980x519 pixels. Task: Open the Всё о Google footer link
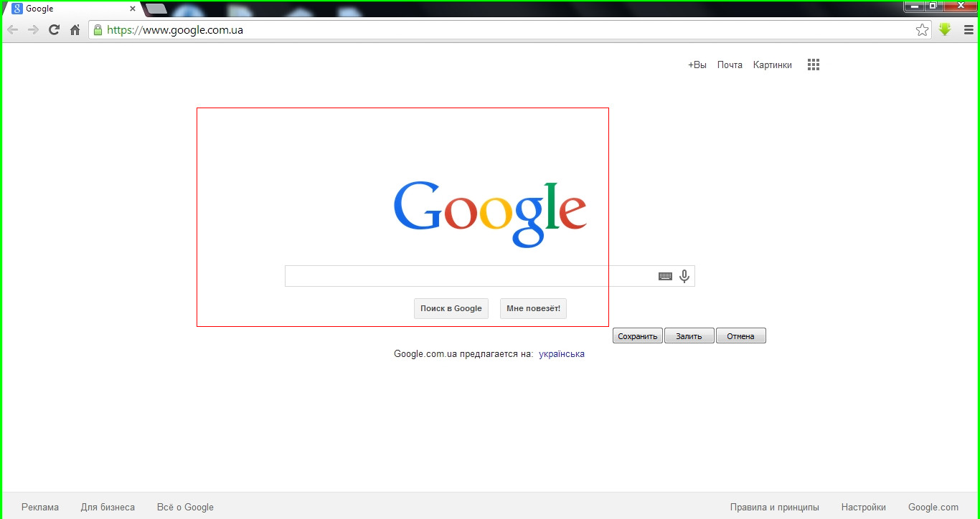coord(185,507)
